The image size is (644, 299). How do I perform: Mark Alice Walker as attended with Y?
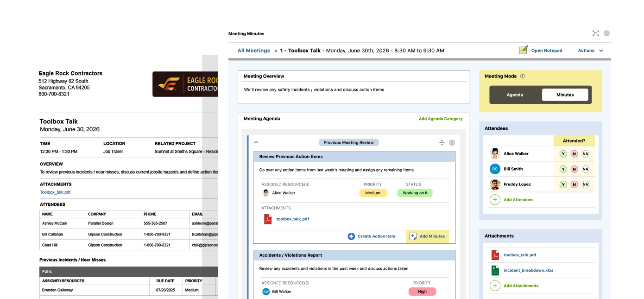(563, 153)
